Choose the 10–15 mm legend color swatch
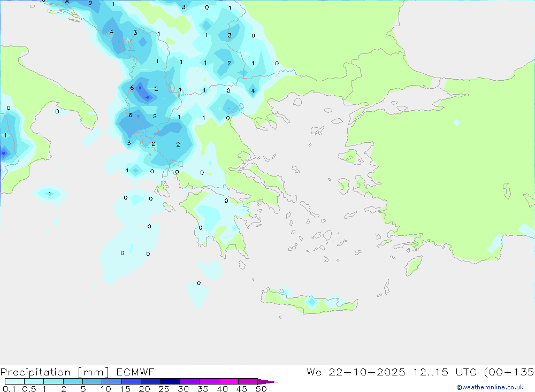The image size is (535, 392). tap(112, 381)
